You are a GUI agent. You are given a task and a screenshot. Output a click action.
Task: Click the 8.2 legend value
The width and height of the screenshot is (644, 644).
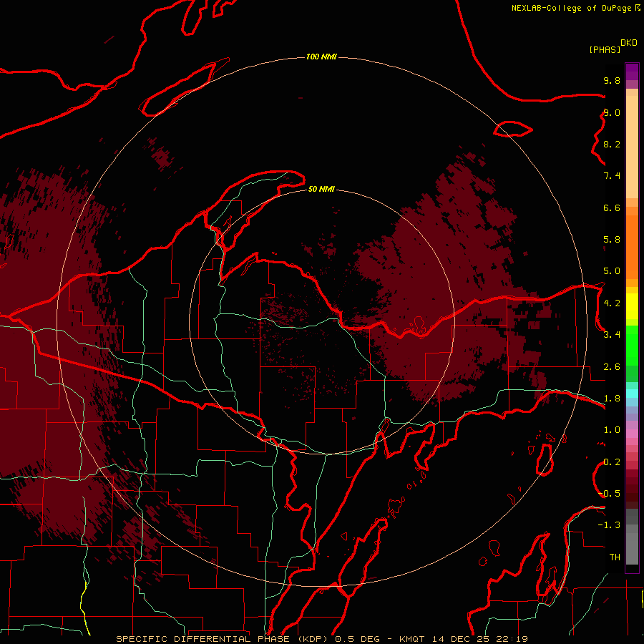pos(612,144)
